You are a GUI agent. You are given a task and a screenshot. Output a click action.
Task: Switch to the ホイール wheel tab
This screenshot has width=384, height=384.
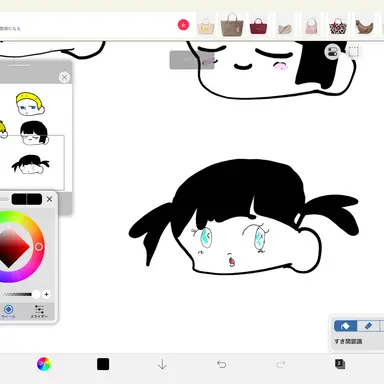9,311
